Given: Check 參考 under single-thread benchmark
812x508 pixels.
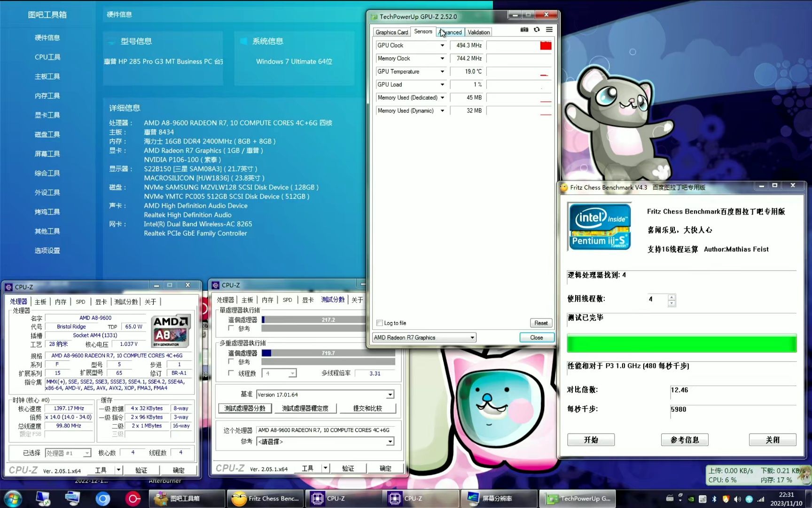Looking at the screenshot, I should [x=231, y=328].
